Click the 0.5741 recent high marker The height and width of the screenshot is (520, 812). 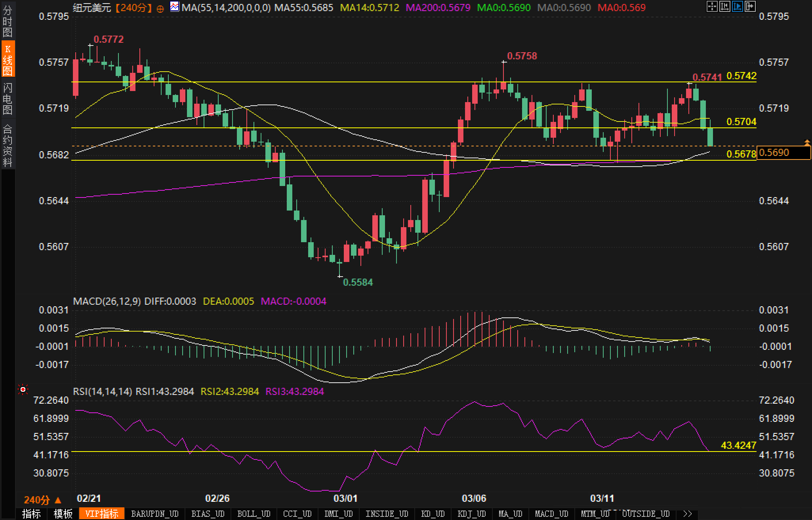click(x=707, y=77)
